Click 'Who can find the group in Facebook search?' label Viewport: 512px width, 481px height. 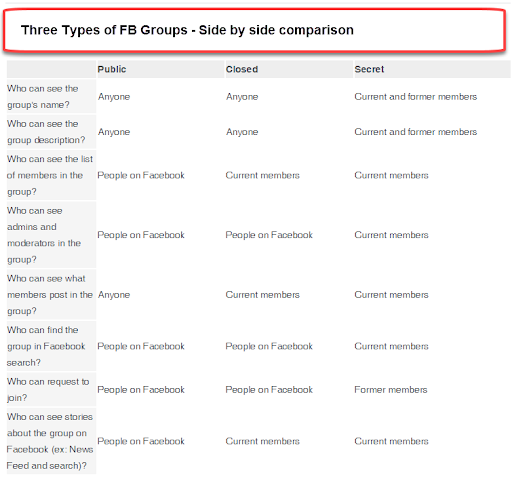click(x=46, y=346)
